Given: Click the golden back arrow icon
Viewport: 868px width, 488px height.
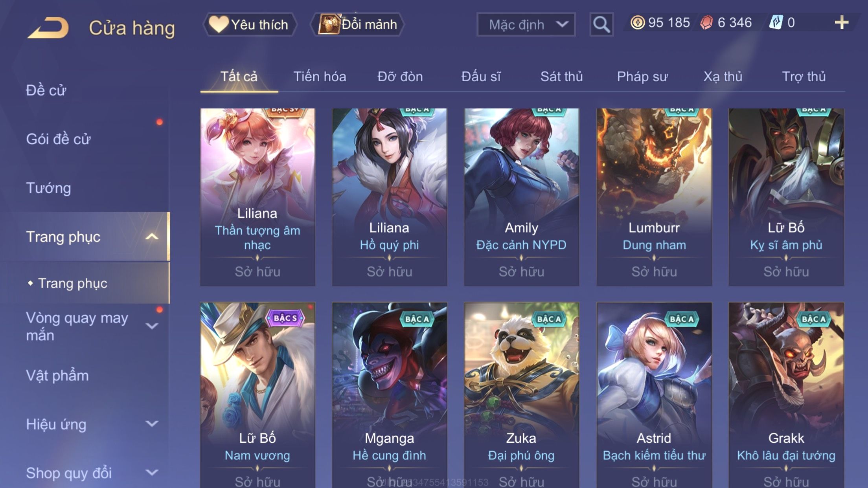Looking at the screenshot, I should point(48,28).
